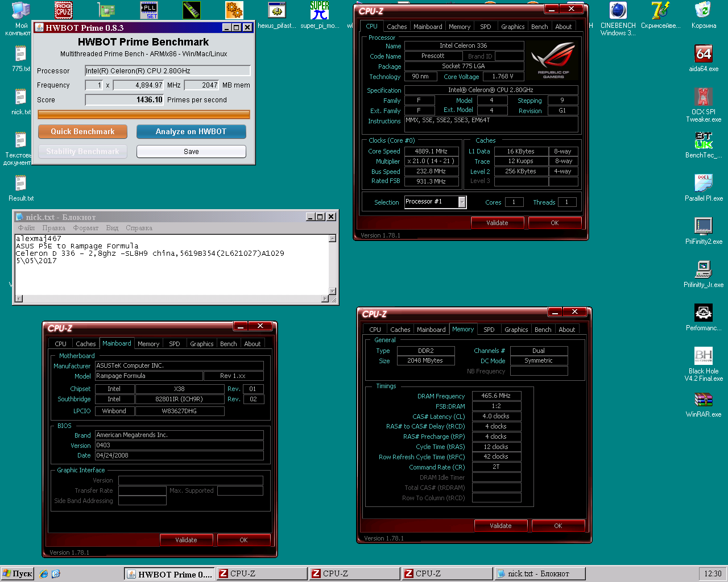Open CINEBENCH Windows desktop icon
The image size is (728, 582).
point(618,19)
